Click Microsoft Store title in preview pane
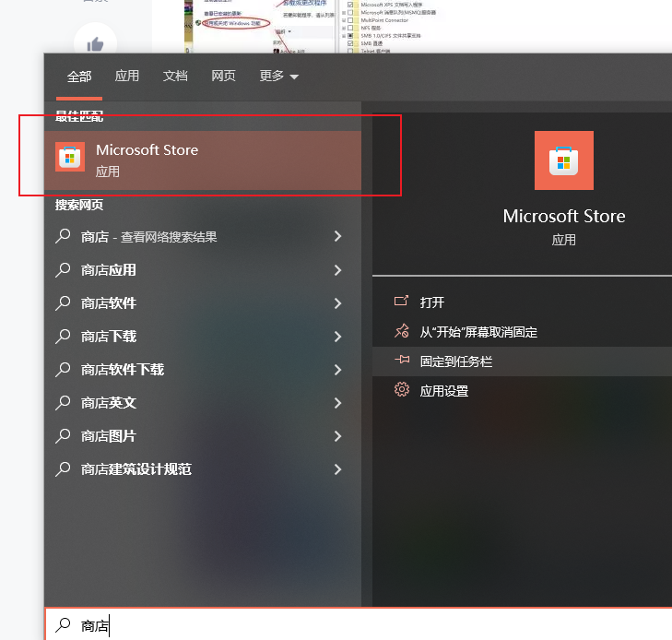The width and height of the screenshot is (672, 640). [x=564, y=216]
